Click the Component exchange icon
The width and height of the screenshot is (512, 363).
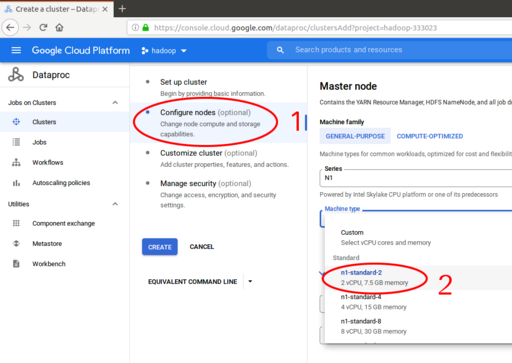point(16,223)
